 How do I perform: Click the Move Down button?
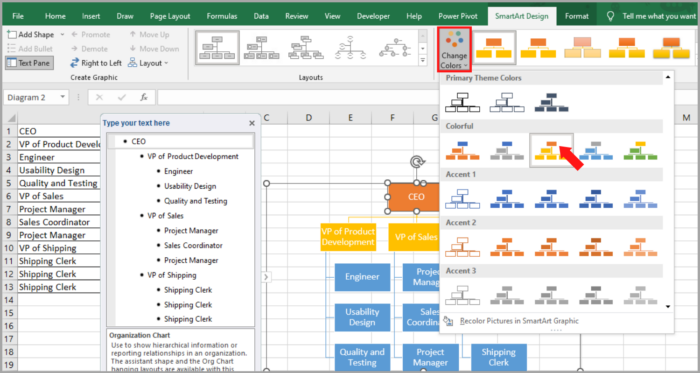pos(154,49)
